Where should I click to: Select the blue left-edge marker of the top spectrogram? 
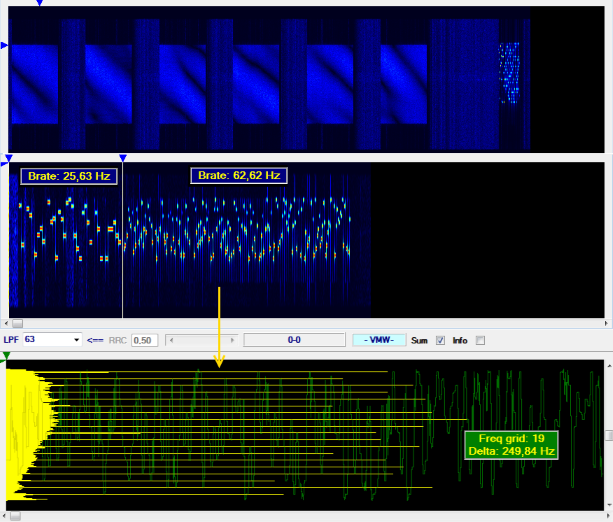[4, 45]
